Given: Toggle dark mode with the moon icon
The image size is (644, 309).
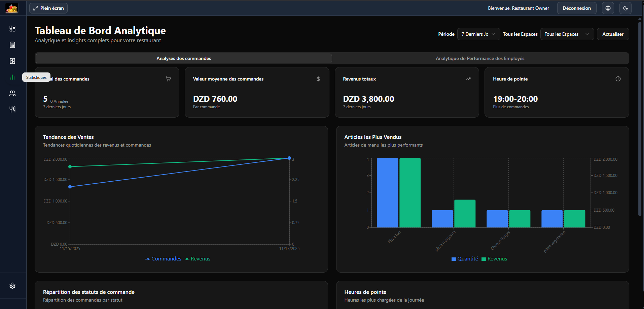Looking at the screenshot, I should click(625, 8).
